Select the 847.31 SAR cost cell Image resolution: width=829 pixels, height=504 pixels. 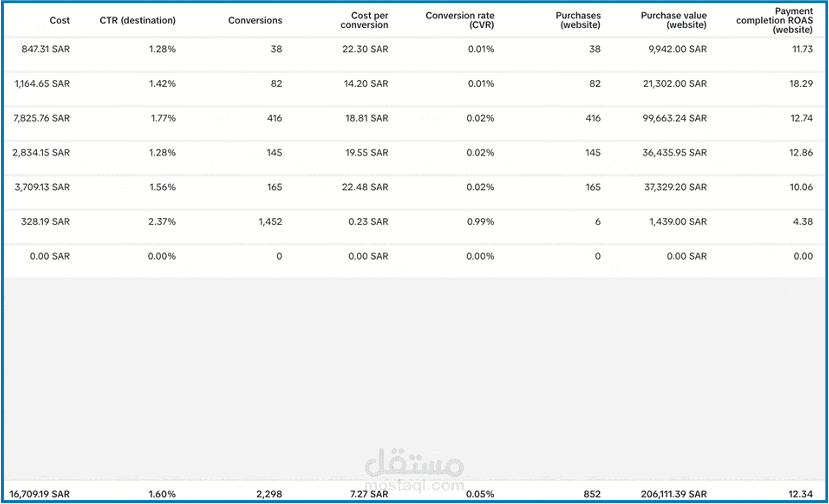point(46,49)
